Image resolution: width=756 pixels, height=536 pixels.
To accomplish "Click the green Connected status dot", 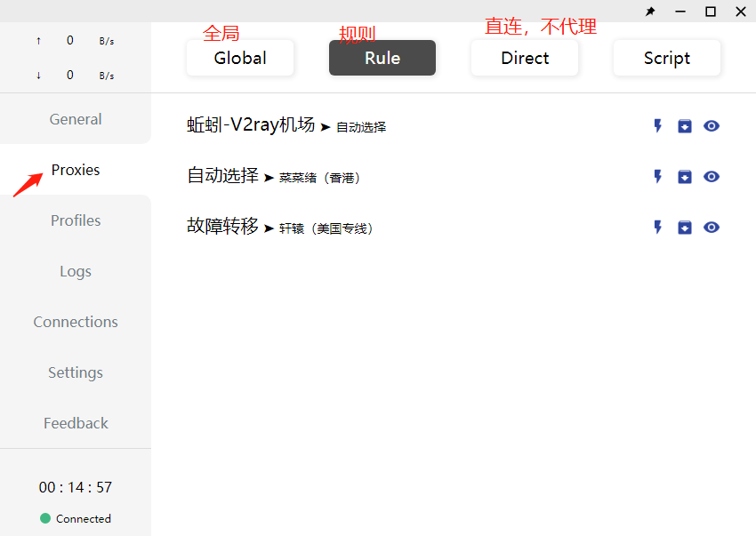I will tap(45, 518).
